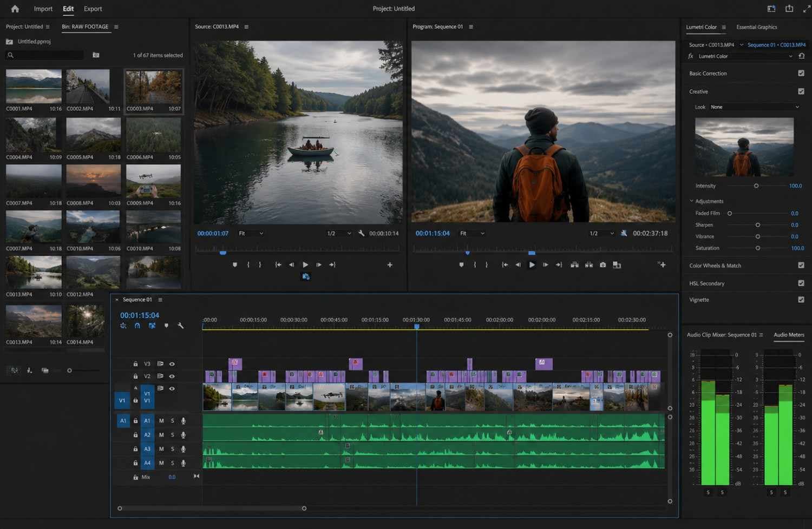Screen dimensions: 812x529
Task: Disable Color Wheels & Match checkbox
Action: tap(801, 265)
